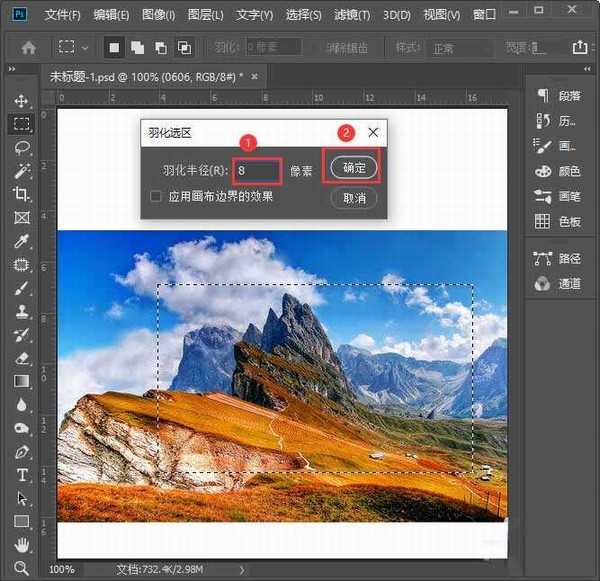Select the Horizontal Type tool

pyautogui.click(x=22, y=474)
